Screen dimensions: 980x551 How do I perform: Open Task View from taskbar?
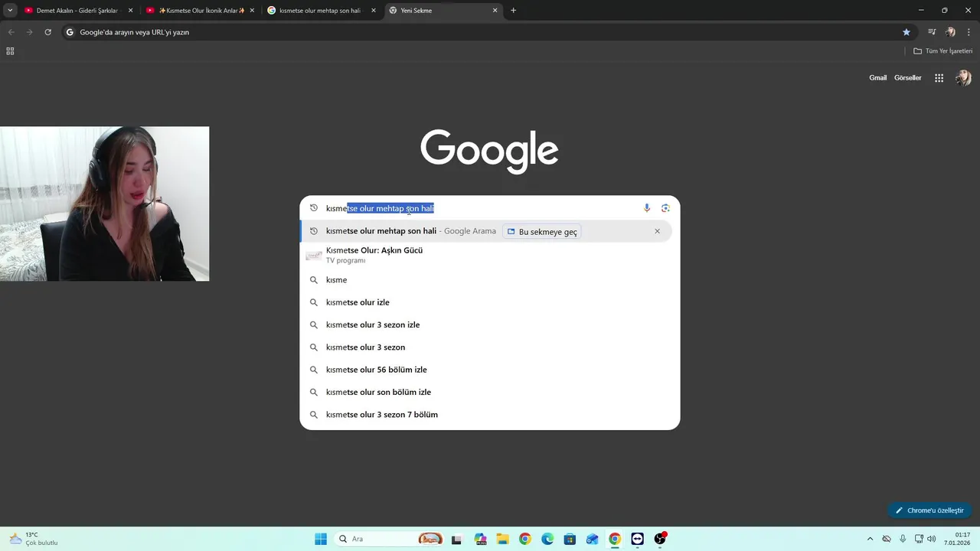[x=456, y=539]
